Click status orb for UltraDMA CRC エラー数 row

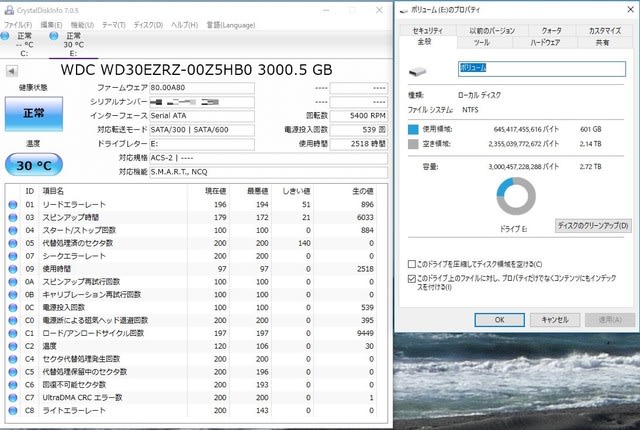point(13,398)
